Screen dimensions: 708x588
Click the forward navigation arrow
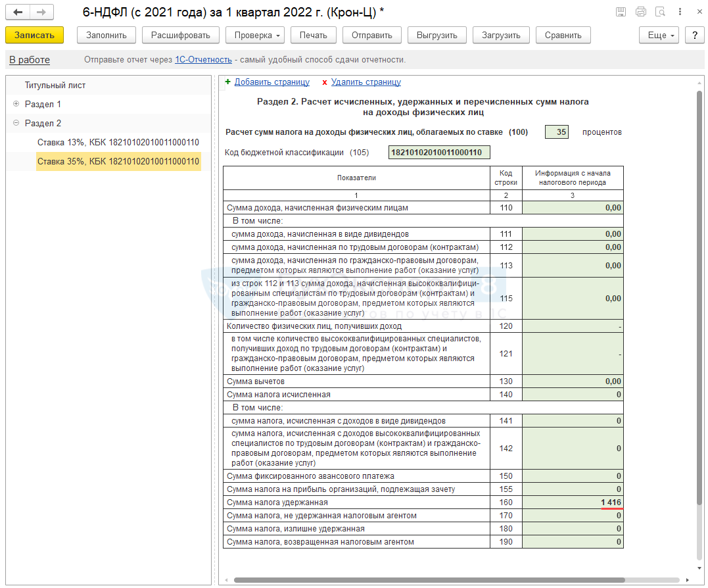coord(41,12)
